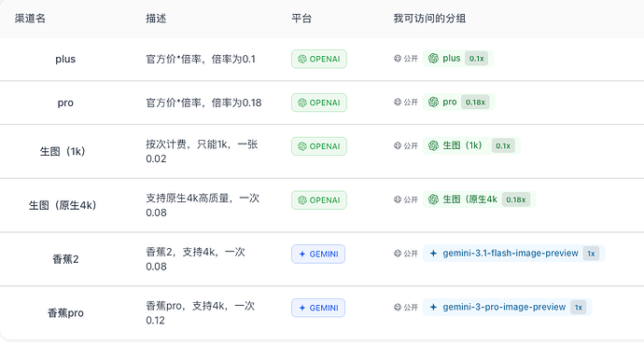Click description 官方价*倍率，倍率为0.18

tap(203, 103)
